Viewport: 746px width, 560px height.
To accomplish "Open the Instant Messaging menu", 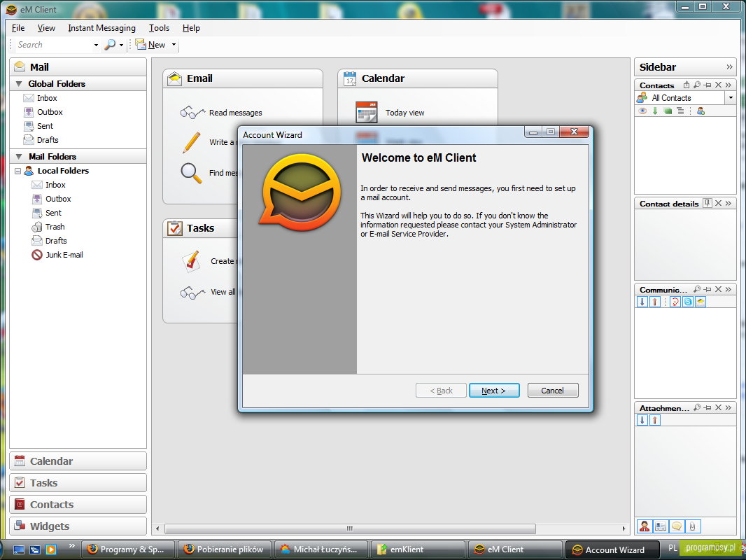I will pyautogui.click(x=101, y=28).
